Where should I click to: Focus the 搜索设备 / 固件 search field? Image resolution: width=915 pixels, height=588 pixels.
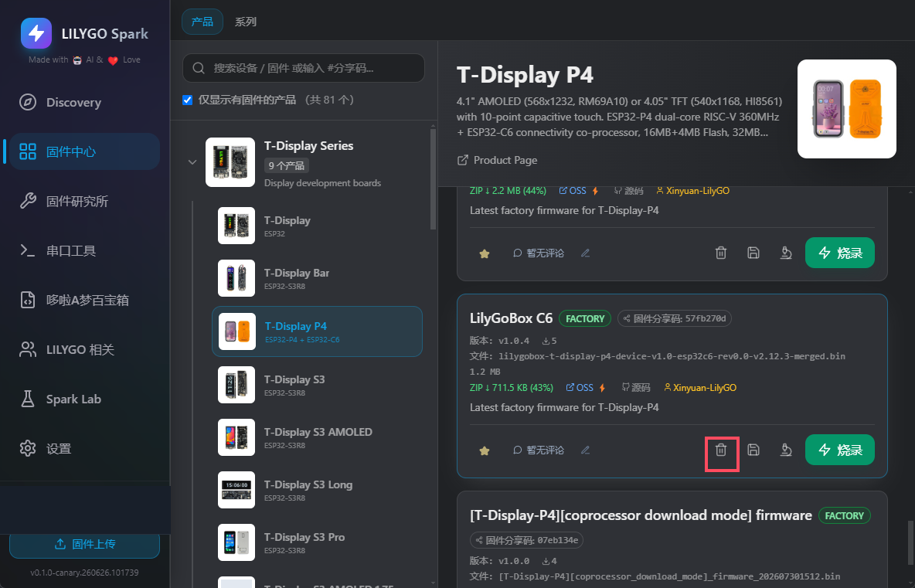point(304,68)
